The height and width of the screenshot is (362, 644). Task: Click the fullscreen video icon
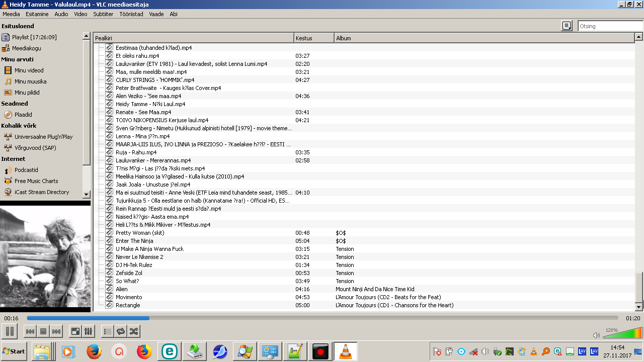tap(75, 331)
